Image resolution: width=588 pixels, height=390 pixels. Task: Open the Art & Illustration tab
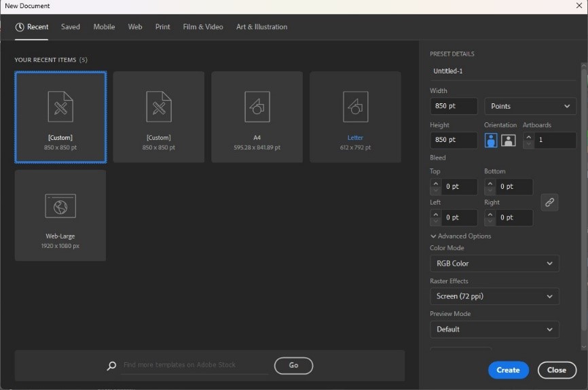(262, 27)
